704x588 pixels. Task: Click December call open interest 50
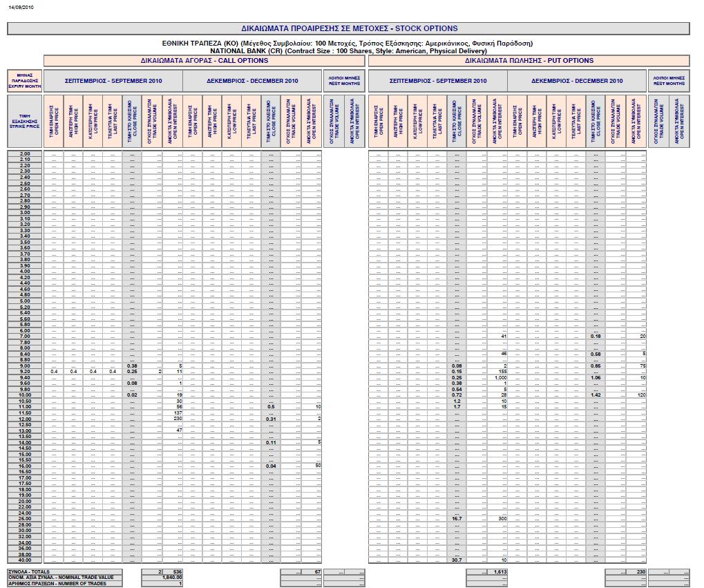point(318,466)
